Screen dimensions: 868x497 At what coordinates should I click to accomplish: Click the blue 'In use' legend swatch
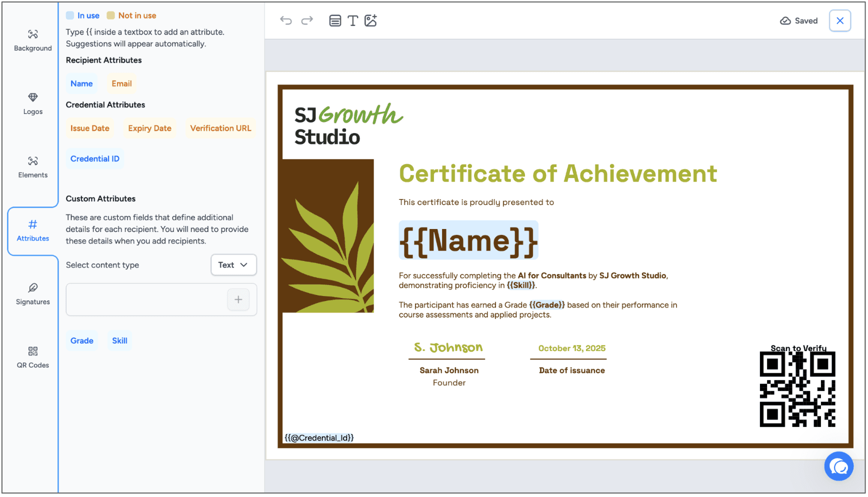tap(70, 15)
